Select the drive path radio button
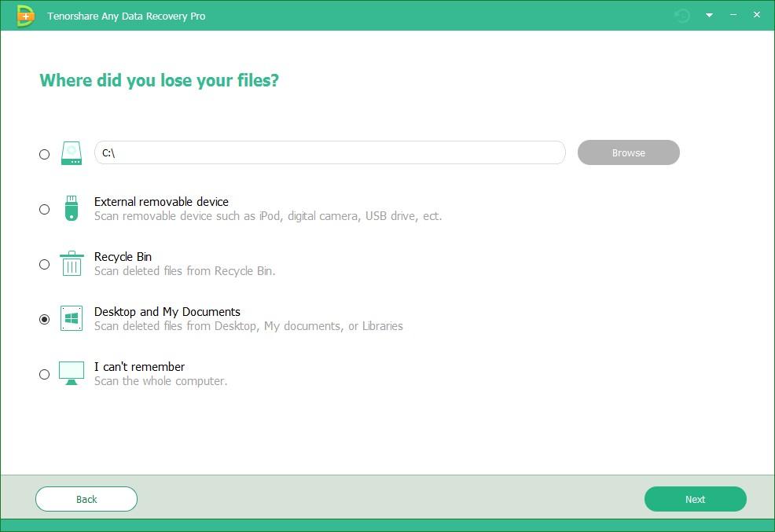This screenshot has height=532, width=775. [x=45, y=154]
